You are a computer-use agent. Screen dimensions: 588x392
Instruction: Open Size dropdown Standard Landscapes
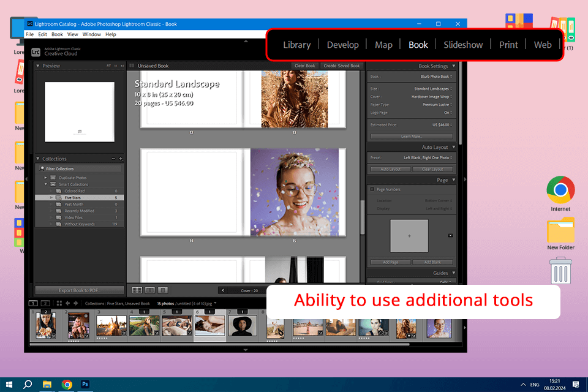433,89
